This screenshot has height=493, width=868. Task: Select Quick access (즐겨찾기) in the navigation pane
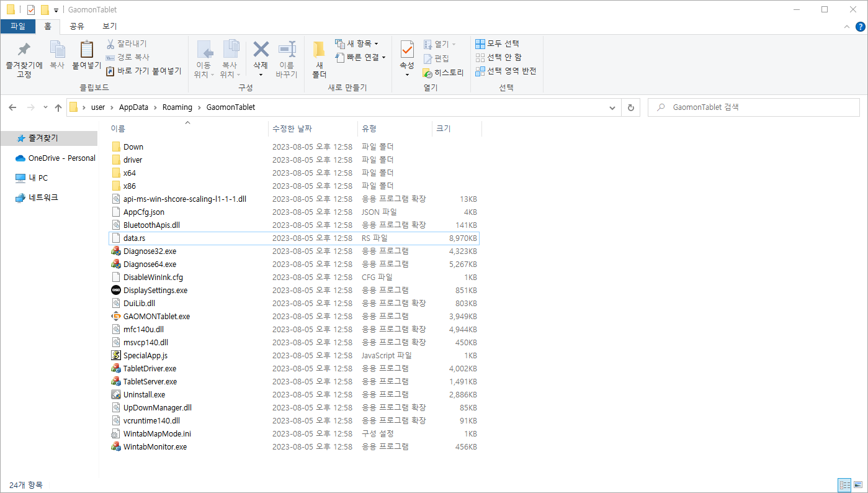49,138
